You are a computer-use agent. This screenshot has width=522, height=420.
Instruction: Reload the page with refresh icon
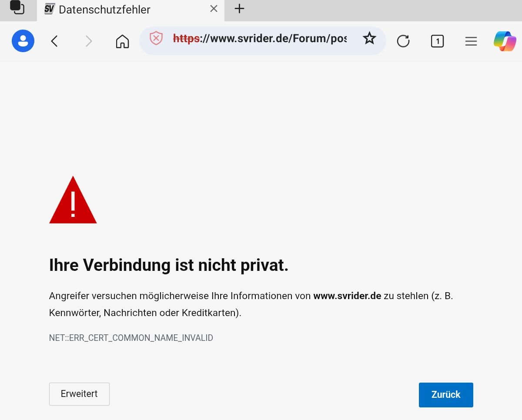403,41
